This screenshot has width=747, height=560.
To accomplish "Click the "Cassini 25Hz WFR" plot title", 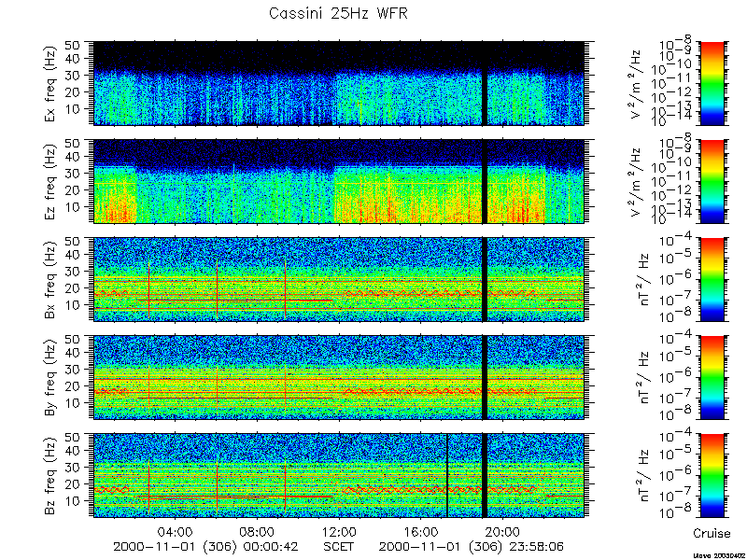I will pyautogui.click(x=338, y=13).
